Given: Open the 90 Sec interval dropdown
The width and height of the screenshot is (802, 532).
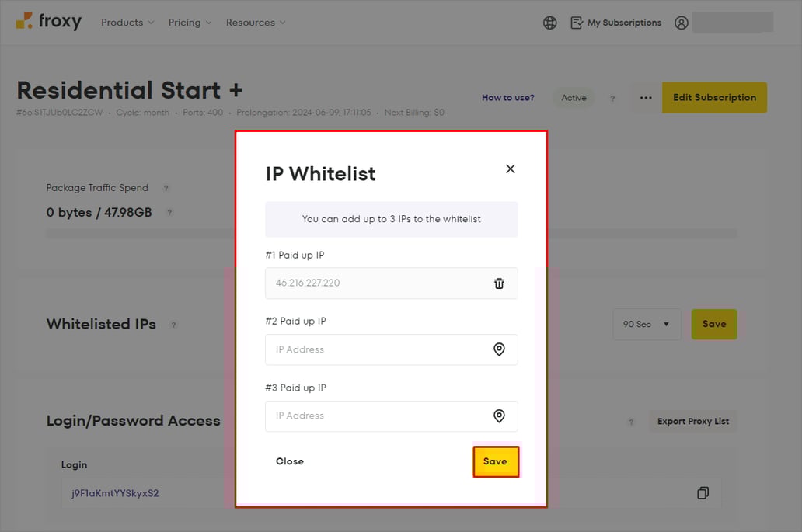Looking at the screenshot, I should 647,324.
